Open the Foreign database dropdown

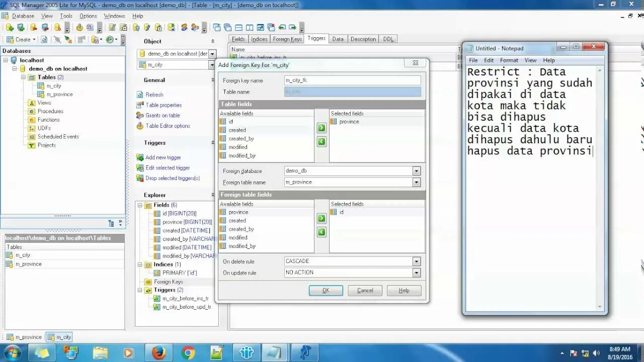point(416,171)
